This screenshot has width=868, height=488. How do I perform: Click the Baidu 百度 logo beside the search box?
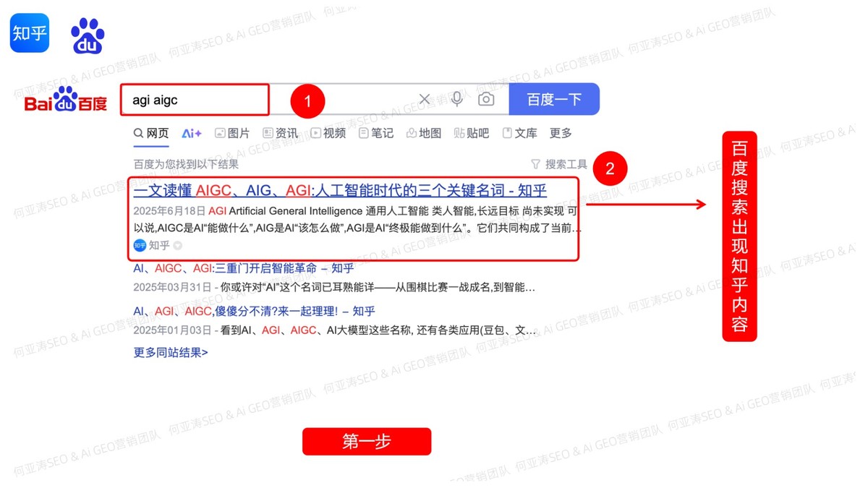[66, 100]
